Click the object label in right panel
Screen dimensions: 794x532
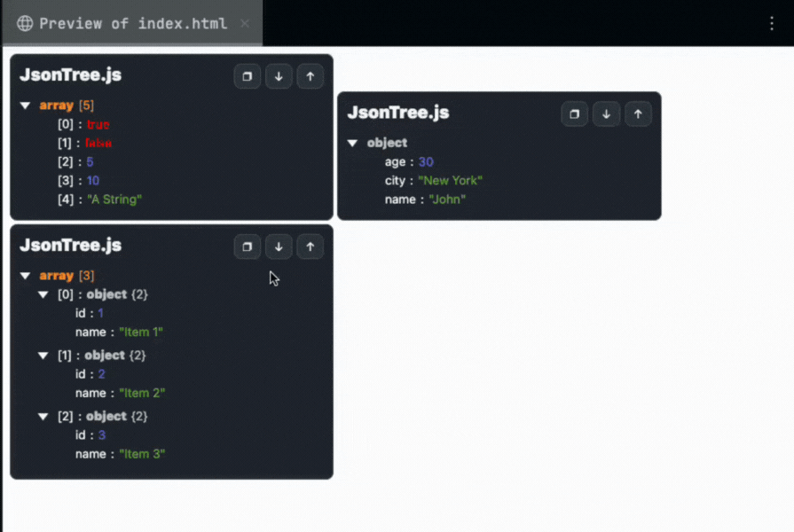(x=387, y=143)
